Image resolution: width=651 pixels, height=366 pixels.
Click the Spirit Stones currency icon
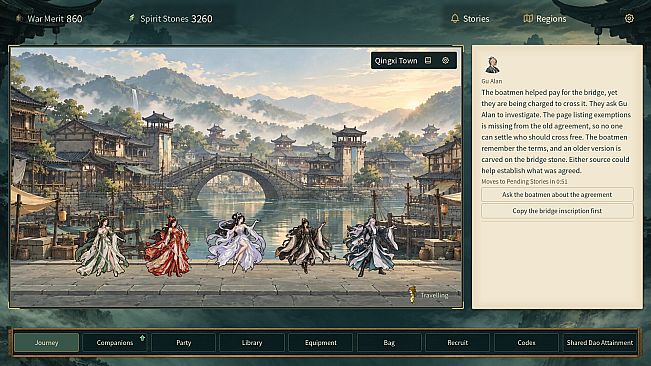132,18
